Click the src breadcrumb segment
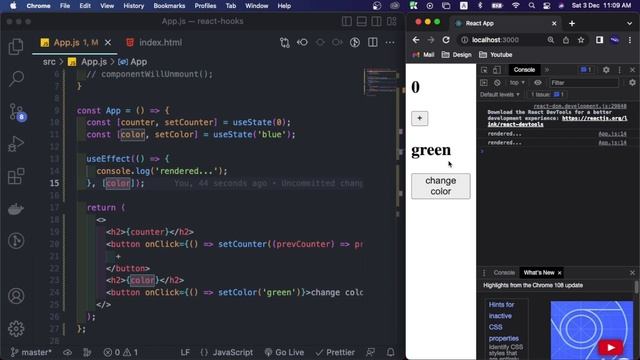 click(49, 62)
